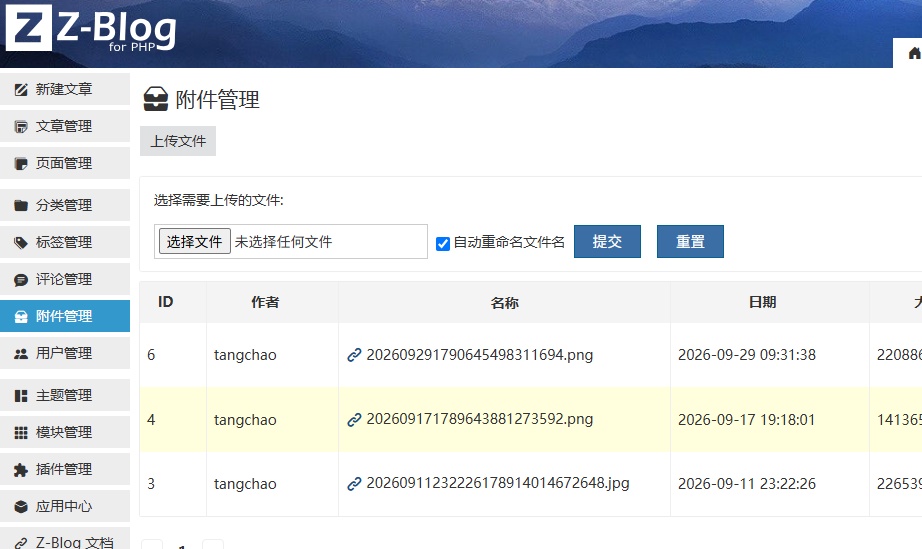Image resolution: width=922 pixels, height=549 pixels.
Task: Click the 应用中心 cube icon
Action: (x=21, y=506)
